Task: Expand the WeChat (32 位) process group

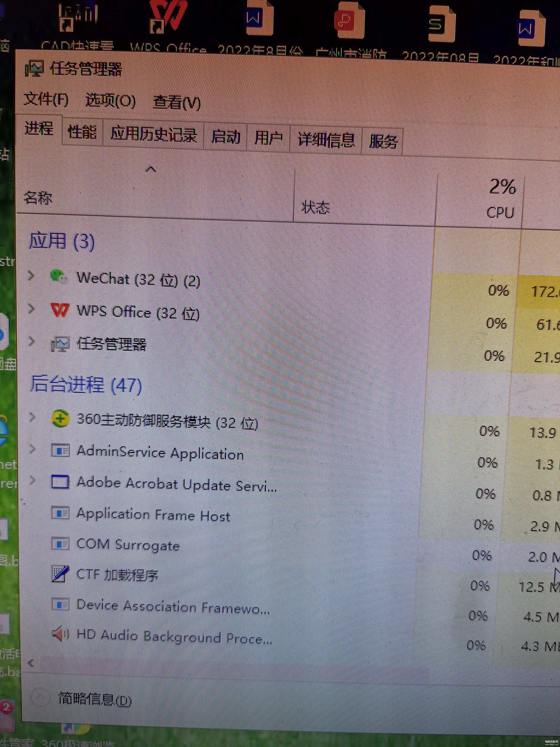Action: 31,276
